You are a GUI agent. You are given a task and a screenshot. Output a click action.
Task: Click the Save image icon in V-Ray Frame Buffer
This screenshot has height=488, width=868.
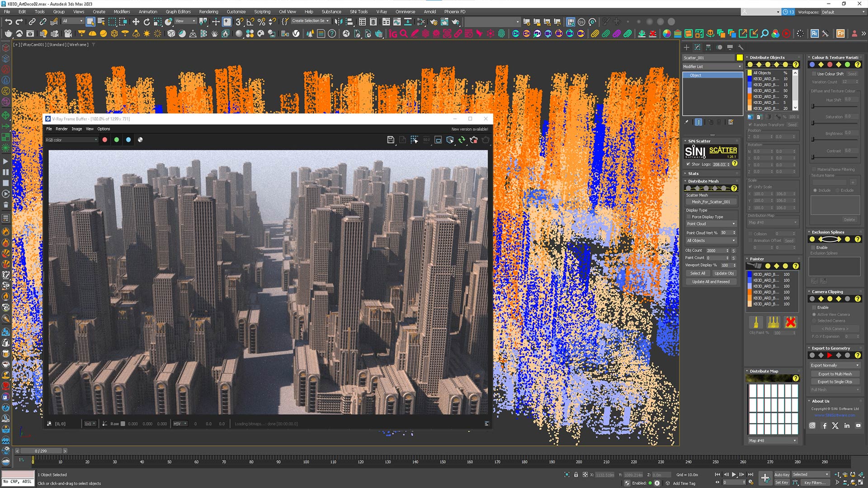tap(391, 140)
